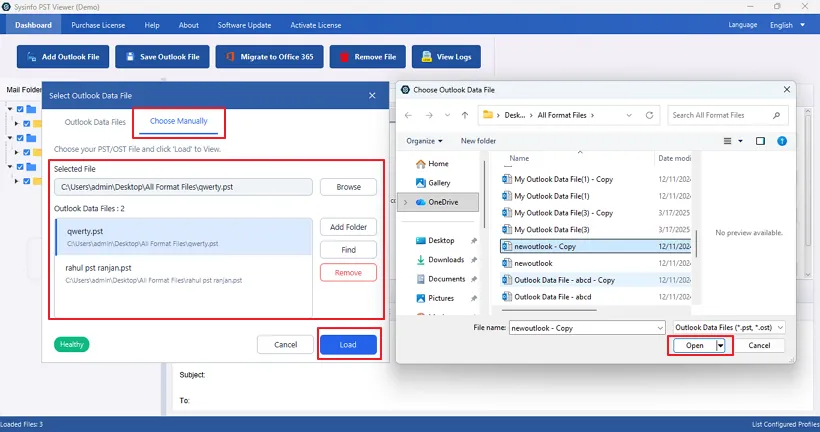Open the English language dropdown
This screenshot has width=820, height=432.
click(x=787, y=25)
